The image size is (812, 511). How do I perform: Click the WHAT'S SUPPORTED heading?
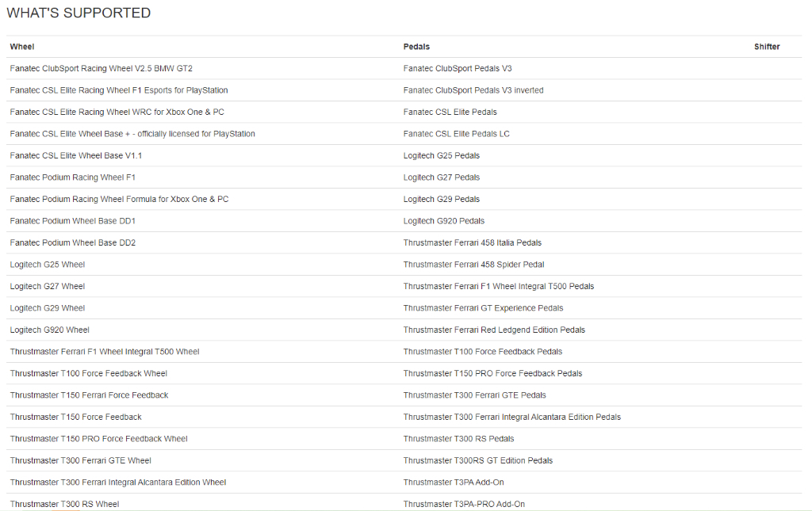point(79,13)
